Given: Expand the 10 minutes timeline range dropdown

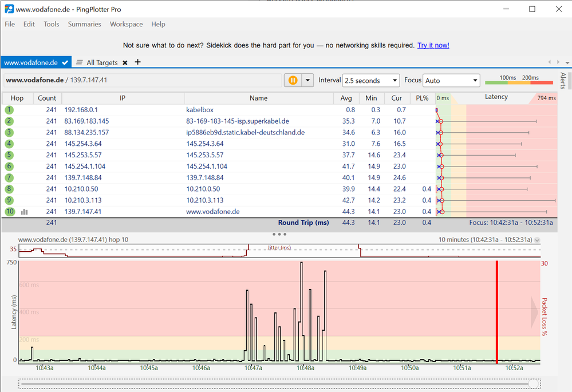Looking at the screenshot, I should (x=537, y=240).
